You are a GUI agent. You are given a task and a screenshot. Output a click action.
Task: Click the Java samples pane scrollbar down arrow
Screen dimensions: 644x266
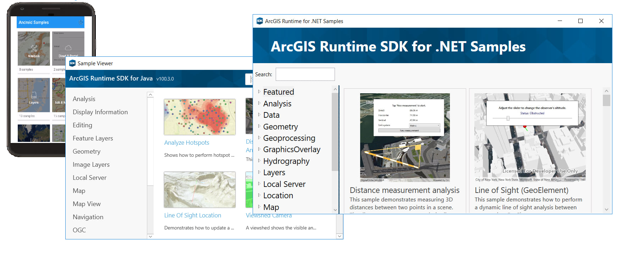tap(340, 236)
